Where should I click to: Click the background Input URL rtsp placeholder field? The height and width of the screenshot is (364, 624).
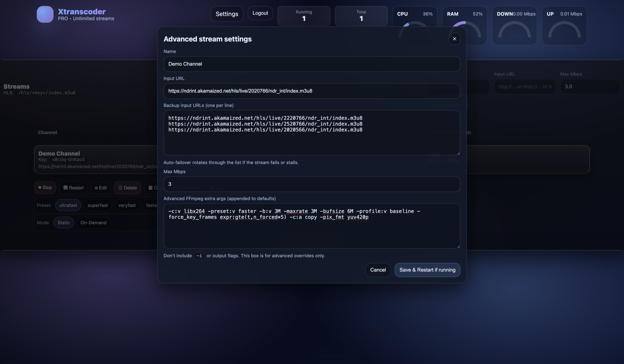click(525, 86)
